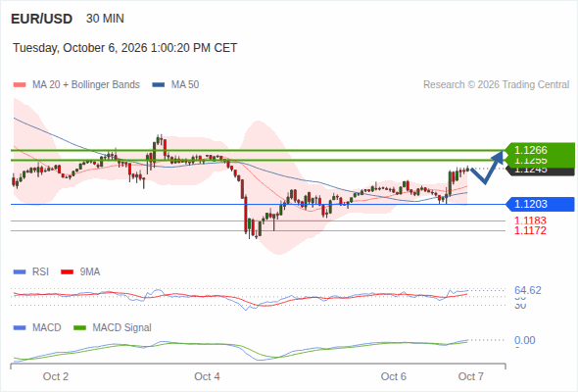This screenshot has height=392, width=578.
Task: Click the 9MA red legend marker
Action: 67,272
